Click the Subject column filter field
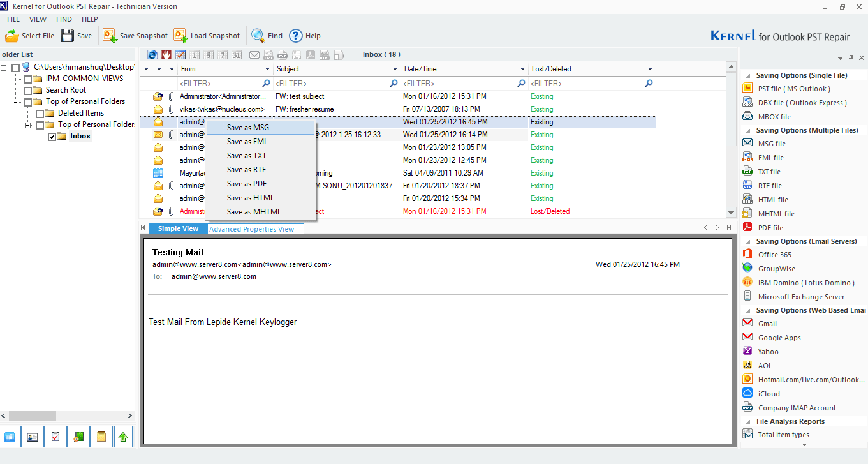Screen dimensions: 868x464 coord(337,83)
